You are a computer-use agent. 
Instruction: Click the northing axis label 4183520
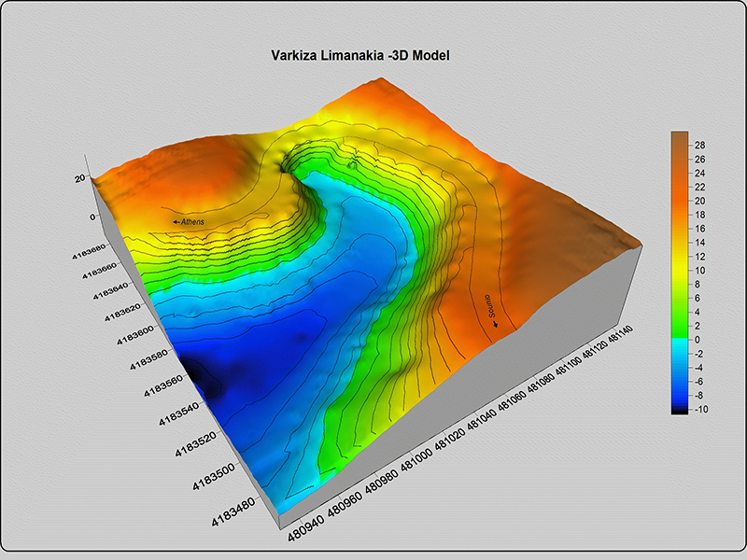(195, 444)
